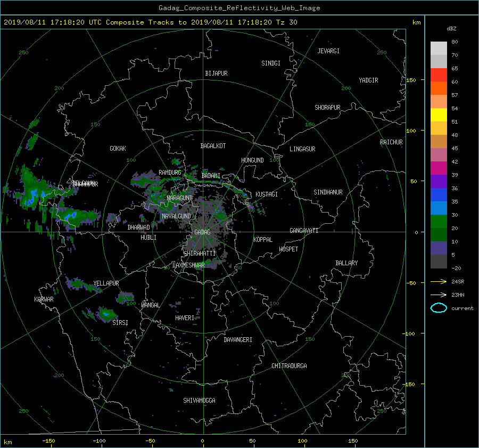The width and height of the screenshot is (479, 448).
Task: Click the SINDGI city label
Action: point(271,63)
